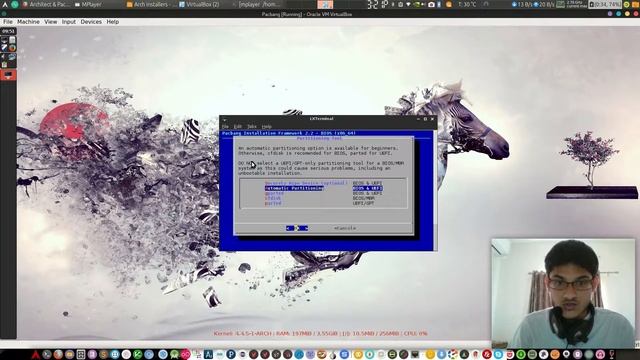Launch Firefox from guest side panel
This screenshot has height=360, width=640.
(12, 48)
